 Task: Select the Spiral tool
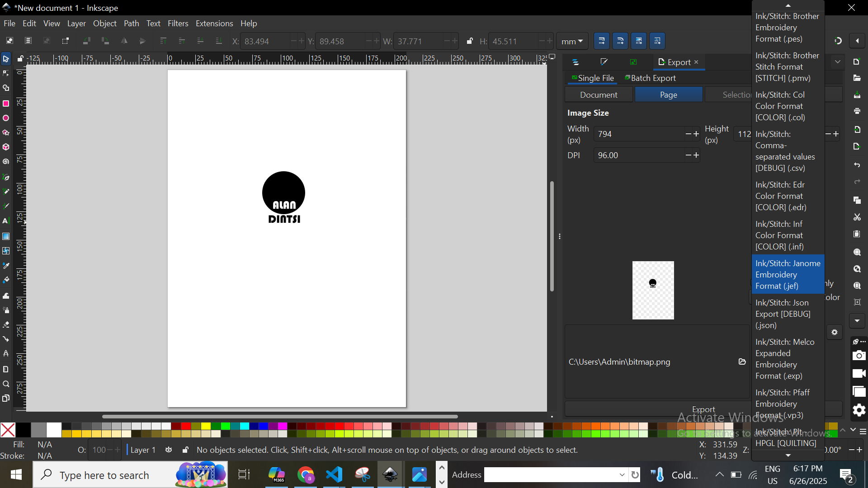pyautogui.click(x=6, y=162)
